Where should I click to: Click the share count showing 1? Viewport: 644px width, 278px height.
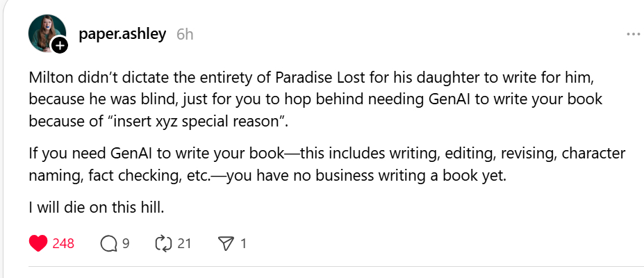click(243, 243)
